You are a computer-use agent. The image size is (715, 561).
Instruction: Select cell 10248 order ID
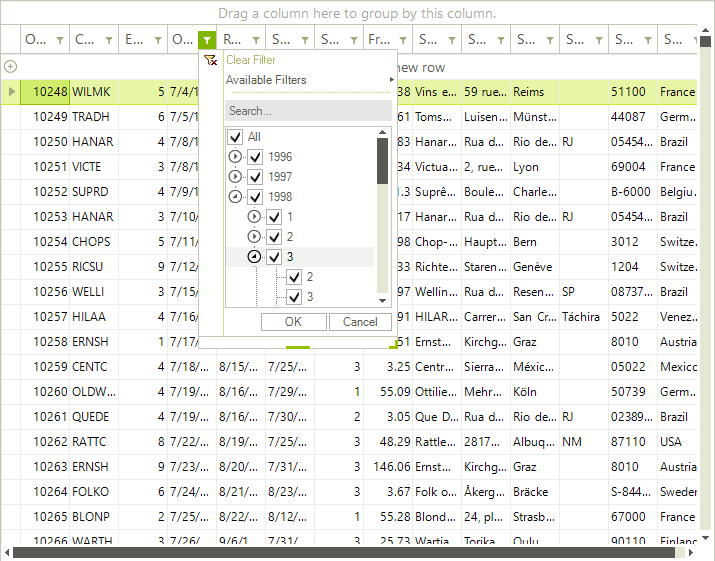tap(45, 92)
